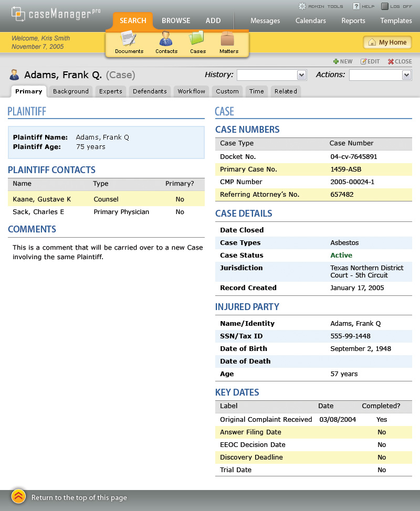Click SSN value 555-99-1448
This screenshot has height=511, width=420.
click(x=350, y=336)
